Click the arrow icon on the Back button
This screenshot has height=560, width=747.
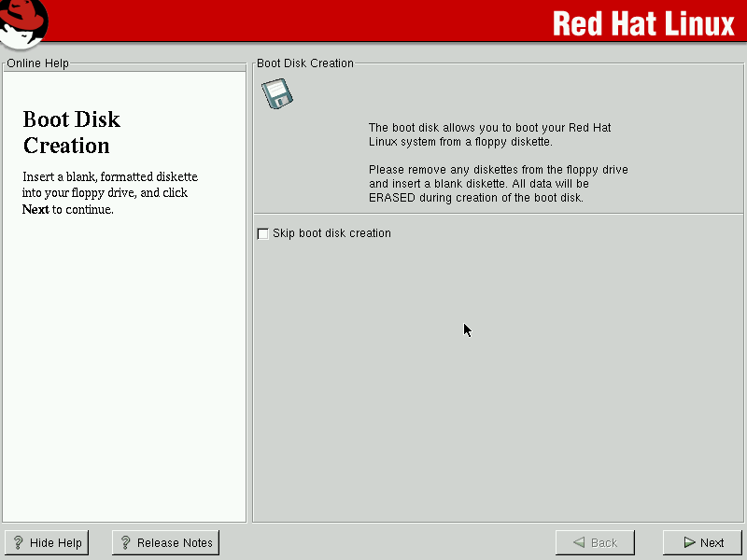(x=579, y=542)
